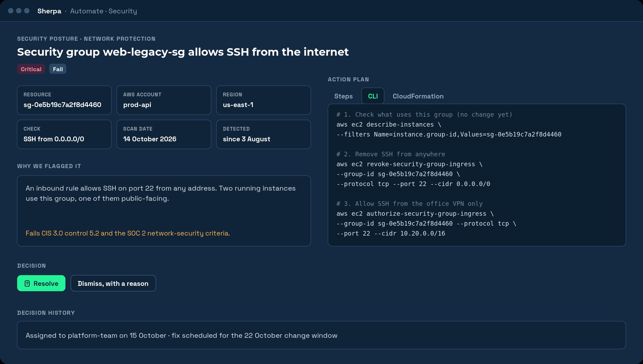Click the --filters Name=instance.group-id line
Screen dimensions: 643x364
coord(449,134)
